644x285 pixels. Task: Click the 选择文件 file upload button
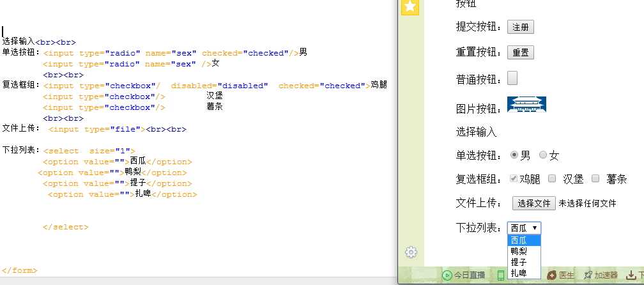534,203
